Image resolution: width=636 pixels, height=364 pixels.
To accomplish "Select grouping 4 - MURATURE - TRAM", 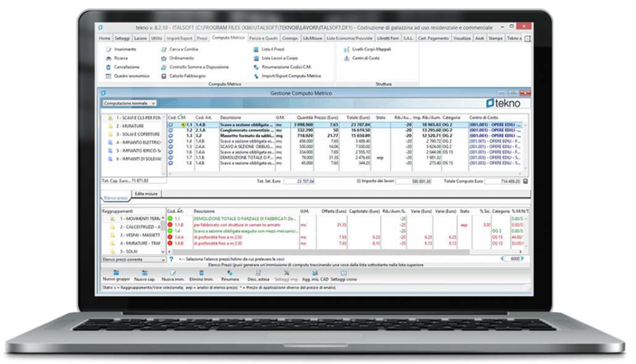I will [x=136, y=243].
